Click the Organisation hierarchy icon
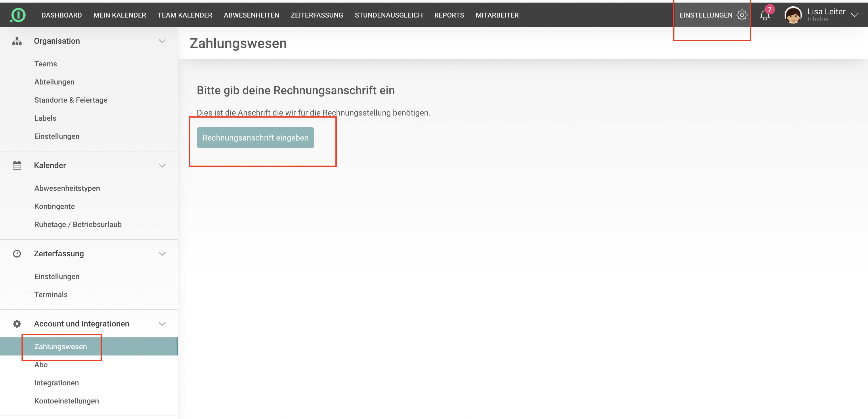This screenshot has width=868, height=419. 17,41
